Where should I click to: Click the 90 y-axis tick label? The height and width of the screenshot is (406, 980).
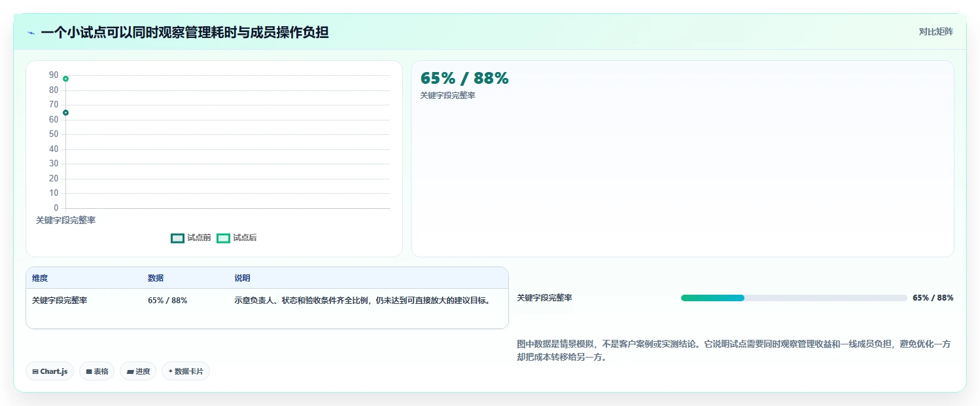[x=54, y=75]
